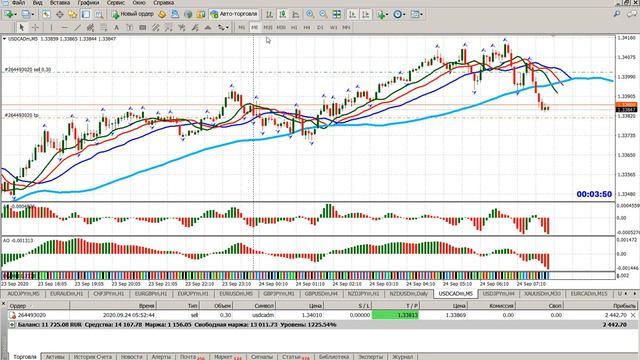Select the cursor arrow tool
The image size is (640, 360).
22,27
